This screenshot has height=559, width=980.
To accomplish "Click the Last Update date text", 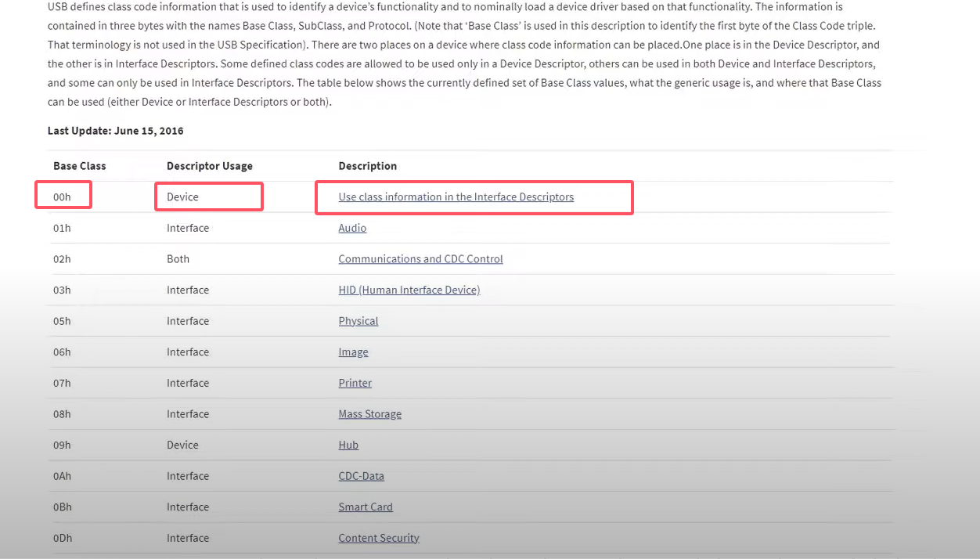I will point(115,131).
